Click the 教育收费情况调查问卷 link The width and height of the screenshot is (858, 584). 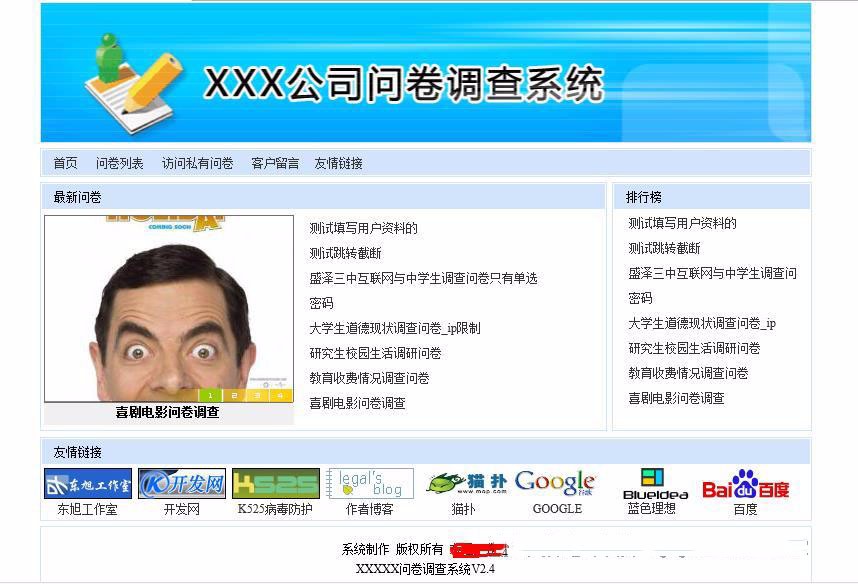(368, 378)
